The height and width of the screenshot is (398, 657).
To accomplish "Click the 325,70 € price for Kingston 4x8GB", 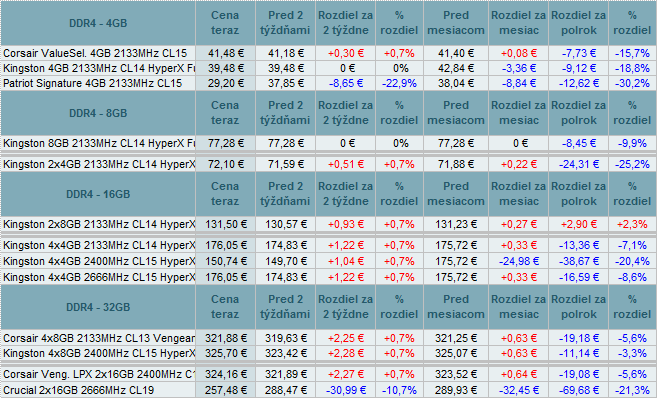I will 225,354.
